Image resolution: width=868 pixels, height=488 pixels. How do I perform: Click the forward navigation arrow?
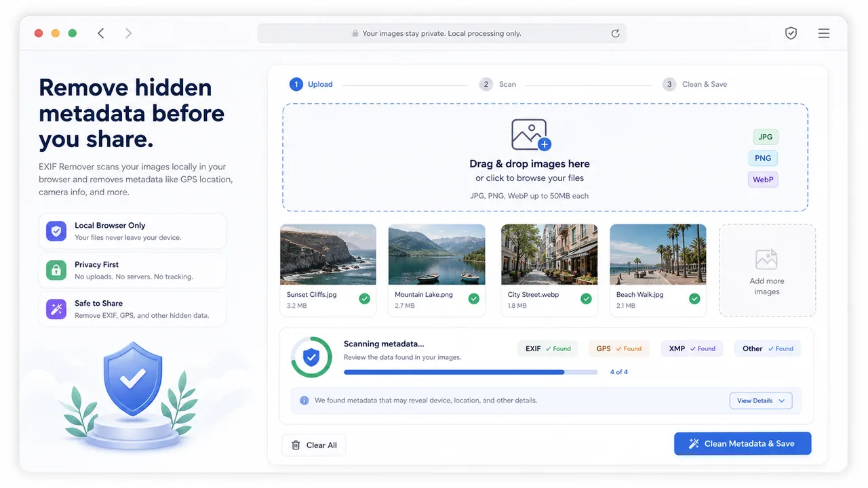[x=128, y=33]
